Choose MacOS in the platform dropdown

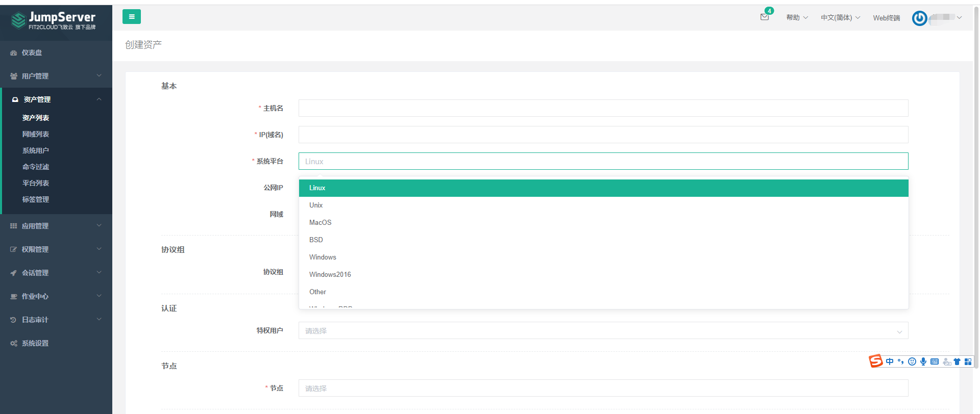(321, 222)
